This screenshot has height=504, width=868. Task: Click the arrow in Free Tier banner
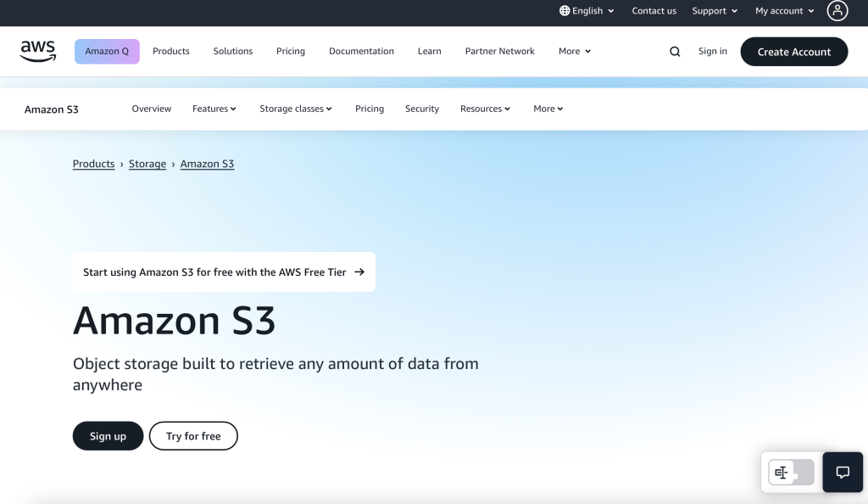point(359,272)
